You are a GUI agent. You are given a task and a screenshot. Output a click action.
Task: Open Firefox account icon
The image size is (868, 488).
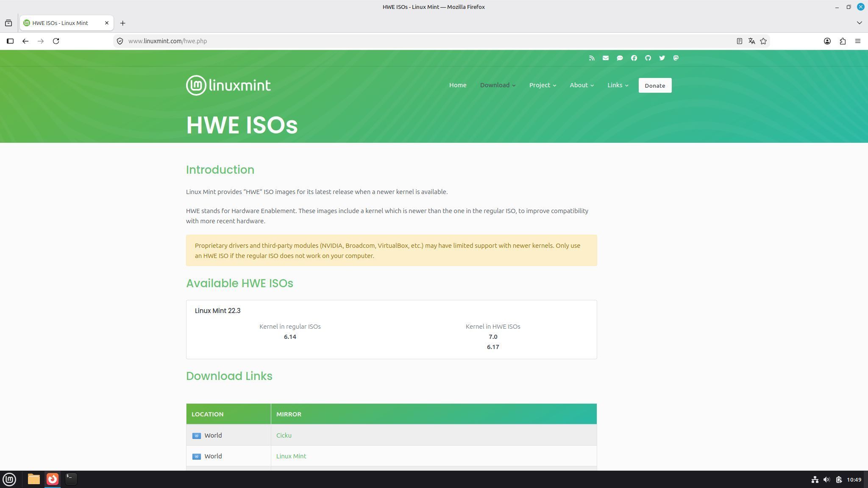coord(827,41)
